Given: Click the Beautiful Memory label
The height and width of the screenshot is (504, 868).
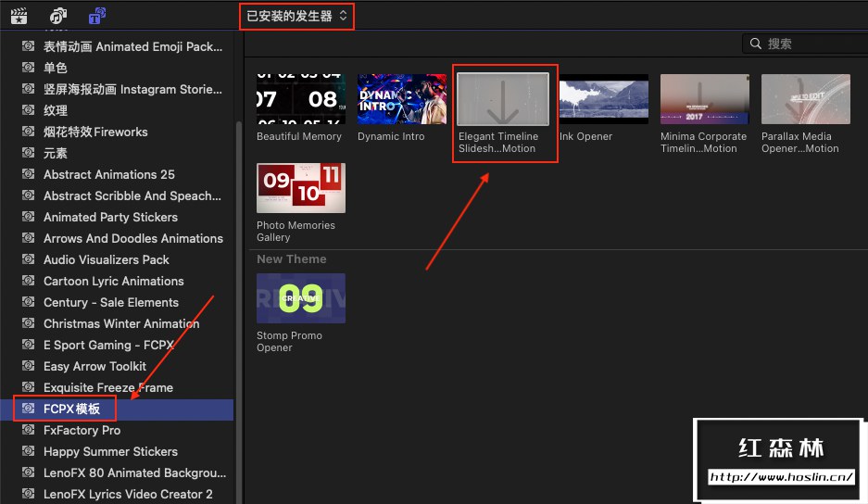Looking at the screenshot, I should (299, 136).
